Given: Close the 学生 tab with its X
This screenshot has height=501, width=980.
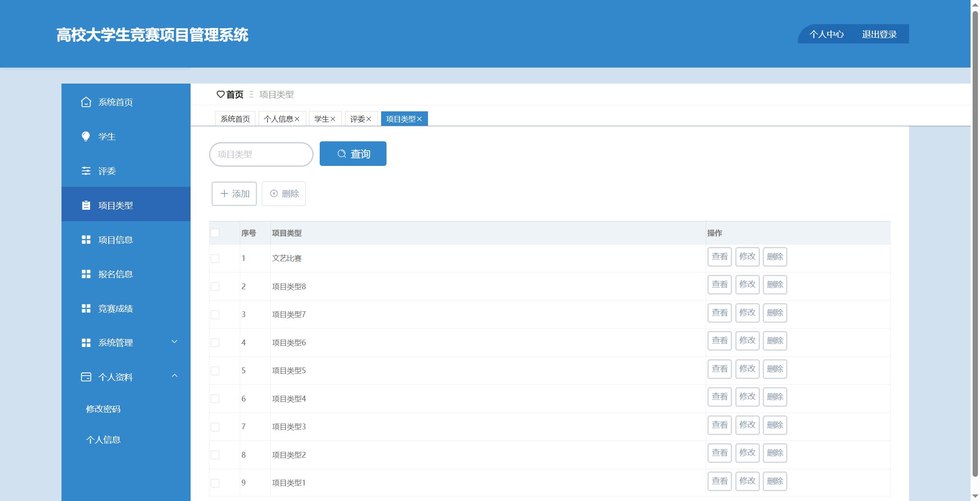Looking at the screenshot, I should click(333, 119).
